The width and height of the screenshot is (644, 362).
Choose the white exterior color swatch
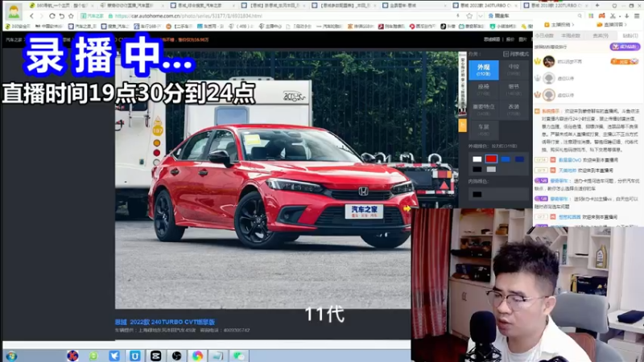click(477, 159)
